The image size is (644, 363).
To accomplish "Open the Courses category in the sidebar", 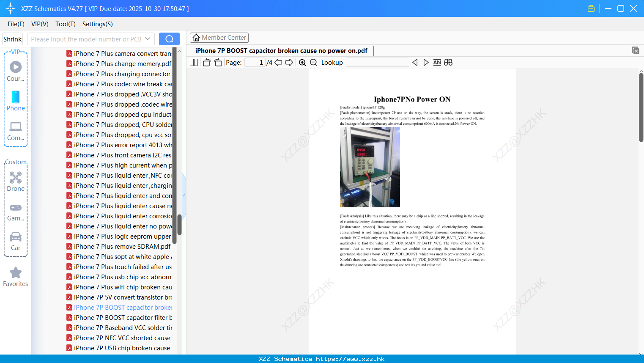I will [x=16, y=71].
